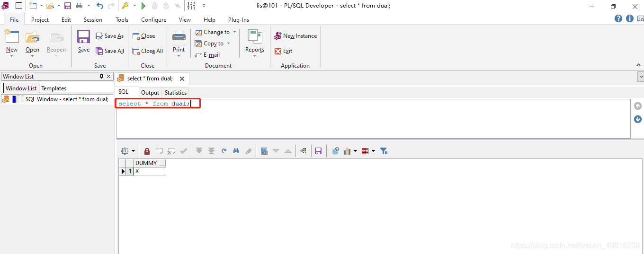
Task: Click the DUMMY column header
Action: [x=150, y=163]
